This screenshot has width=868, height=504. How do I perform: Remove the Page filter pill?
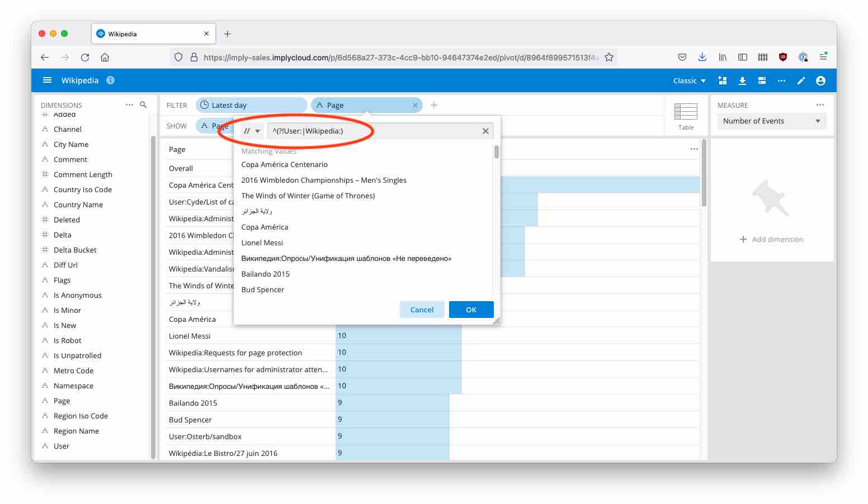pos(415,105)
